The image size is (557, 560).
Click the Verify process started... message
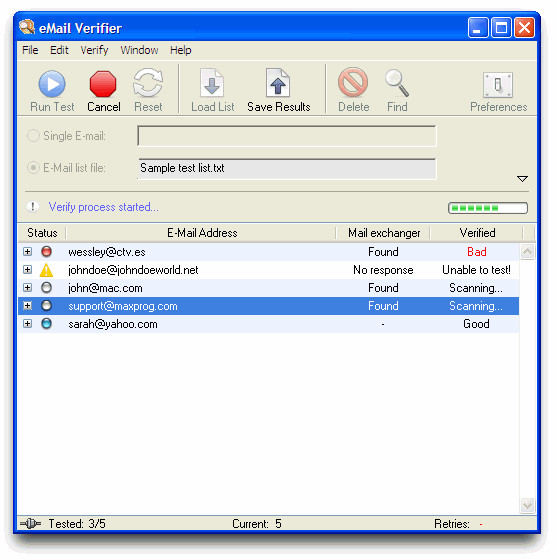tap(104, 207)
